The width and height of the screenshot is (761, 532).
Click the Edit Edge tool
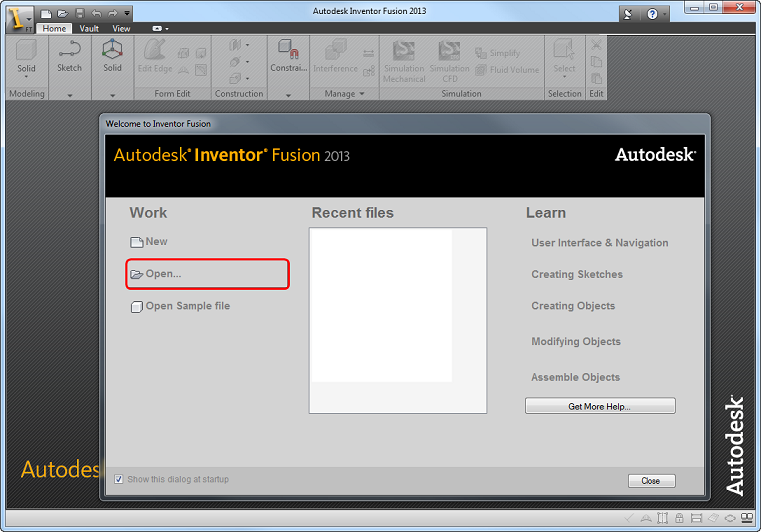(x=155, y=56)
